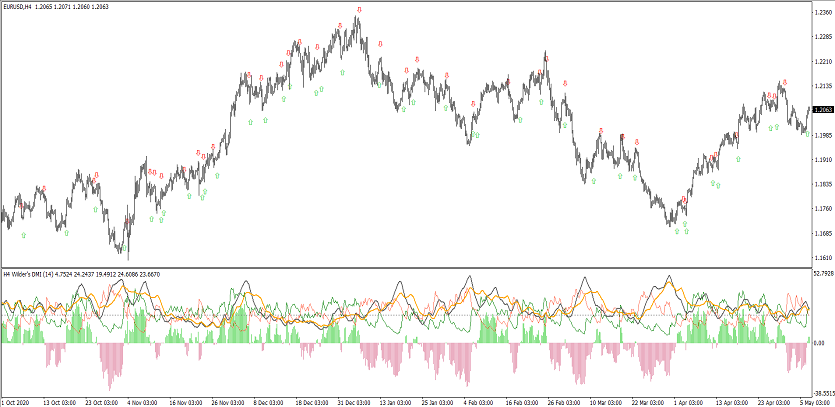Click the 0.00 level on indicator scale
Image resolution: width=835 pixels, height=407 pixels.
[820, 343]
